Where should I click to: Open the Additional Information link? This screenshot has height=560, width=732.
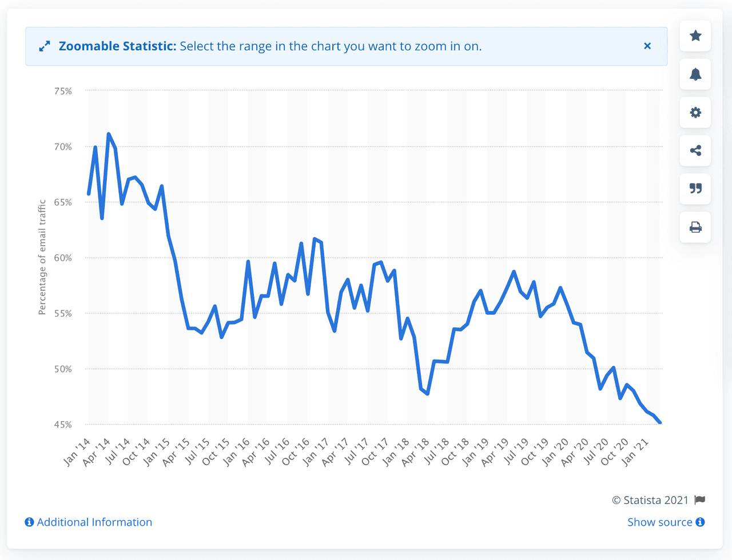94,522
